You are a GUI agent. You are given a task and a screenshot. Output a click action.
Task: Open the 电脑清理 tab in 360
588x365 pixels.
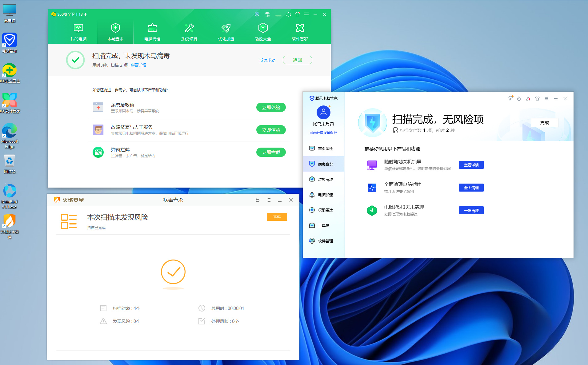[x=152, y=32]
